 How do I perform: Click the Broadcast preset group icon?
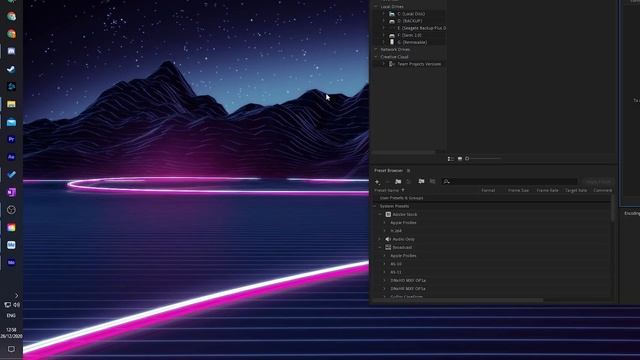pos(388,247)
